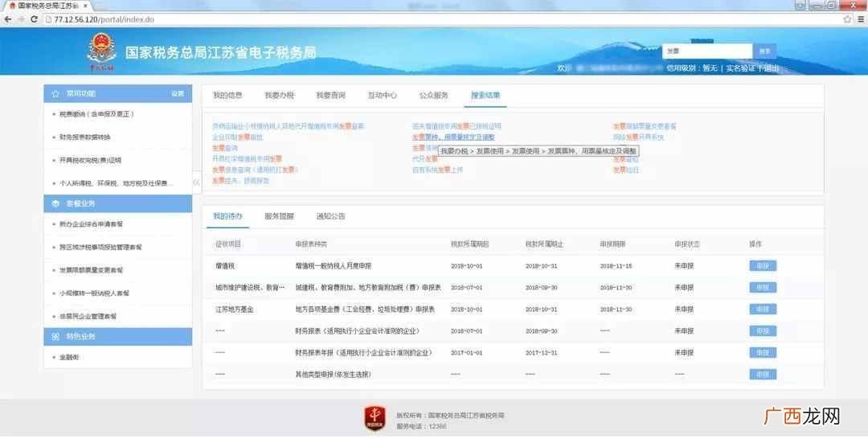868x439 pixels.
Task: Click 申报 for 城建税、教育费附加 row
Action: click(x=763, y=288)
